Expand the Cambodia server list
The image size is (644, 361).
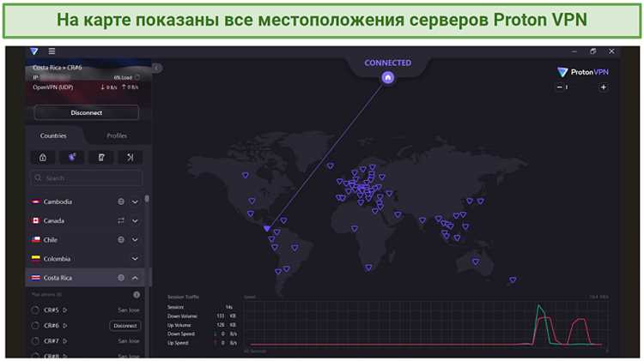135,202
